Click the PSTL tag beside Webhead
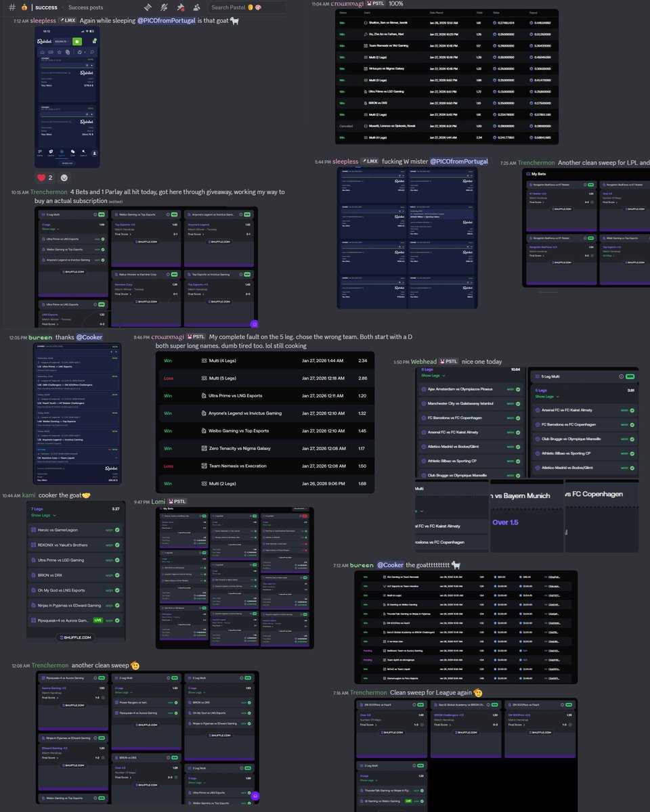Image resolution: width=650 pixels, height=812 pixels. pos(449,361)
